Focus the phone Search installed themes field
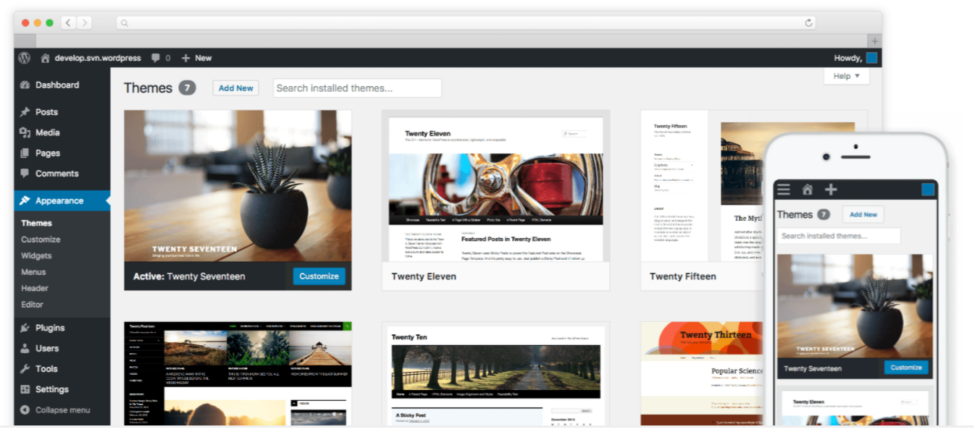This screenshot has height=445, width=980. (839, 236)
